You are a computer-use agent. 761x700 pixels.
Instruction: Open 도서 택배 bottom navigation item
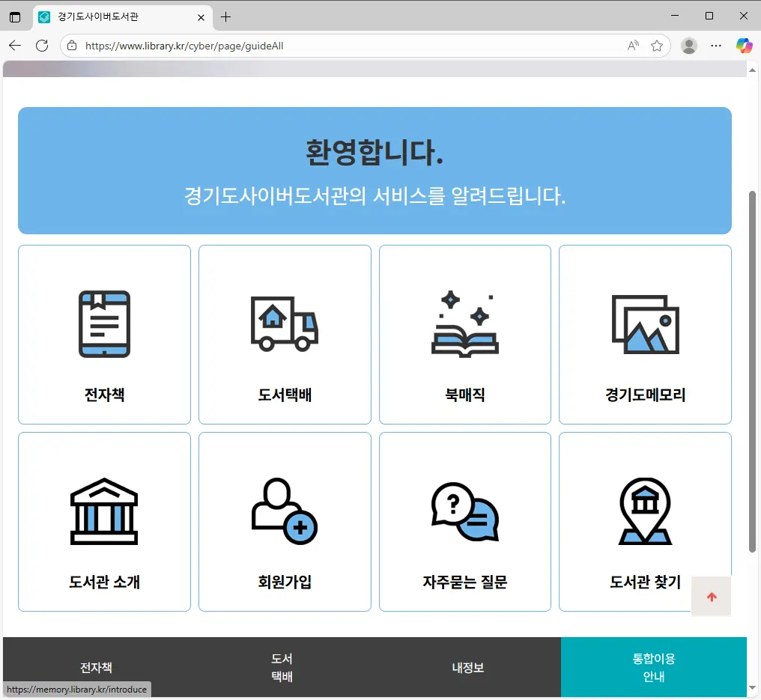click(282, 668)
